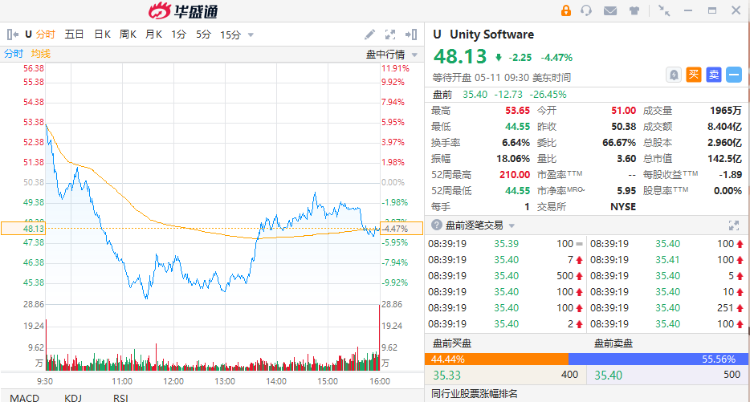Image resolution: width=750 pixels, height=402 pixels.
Task: Expand chart to fullscreen icon
Action: [x=390, y=34]
